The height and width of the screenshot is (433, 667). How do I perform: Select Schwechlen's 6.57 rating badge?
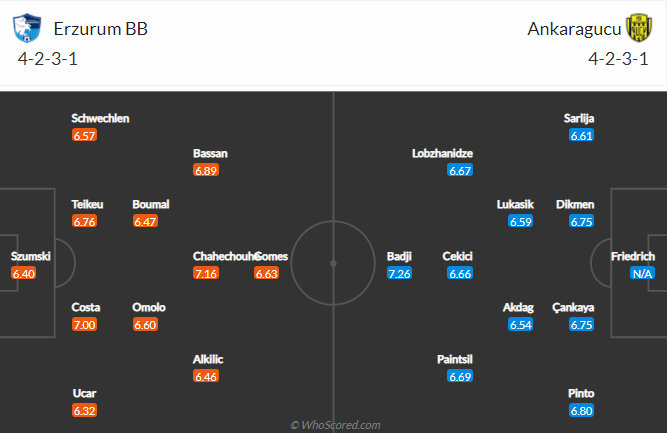(84, 135)
